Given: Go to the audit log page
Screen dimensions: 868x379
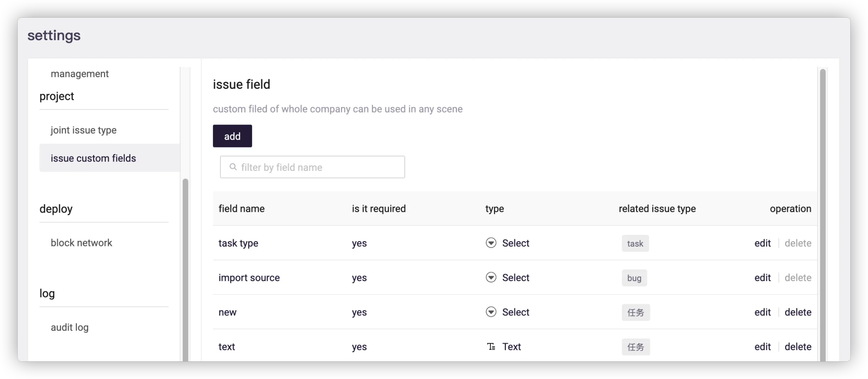Looking at the screenshot, I should 70,327.
